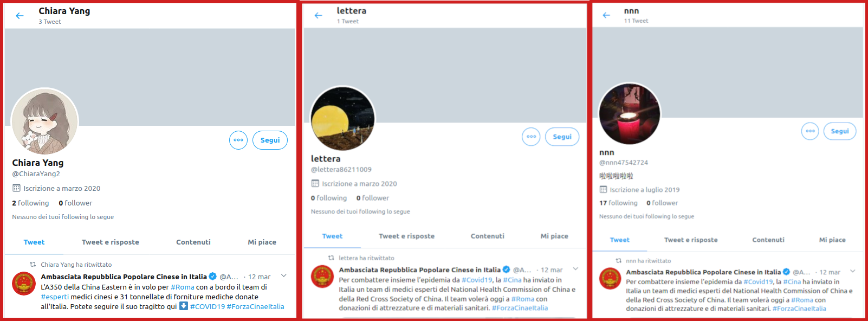The image size is (868, 321).
Task: Open Mi piace tab on nnn profile
Action: (x=832, y=240)
